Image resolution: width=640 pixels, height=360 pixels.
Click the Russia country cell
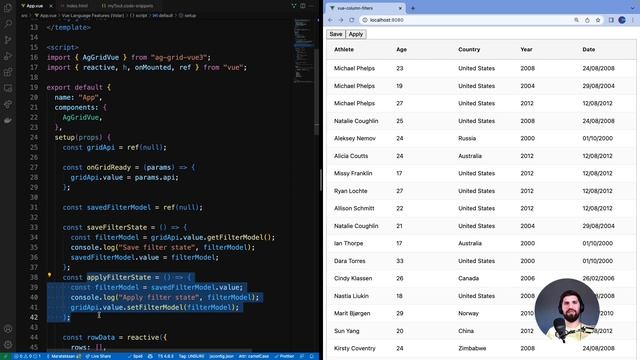click(467, 138)
